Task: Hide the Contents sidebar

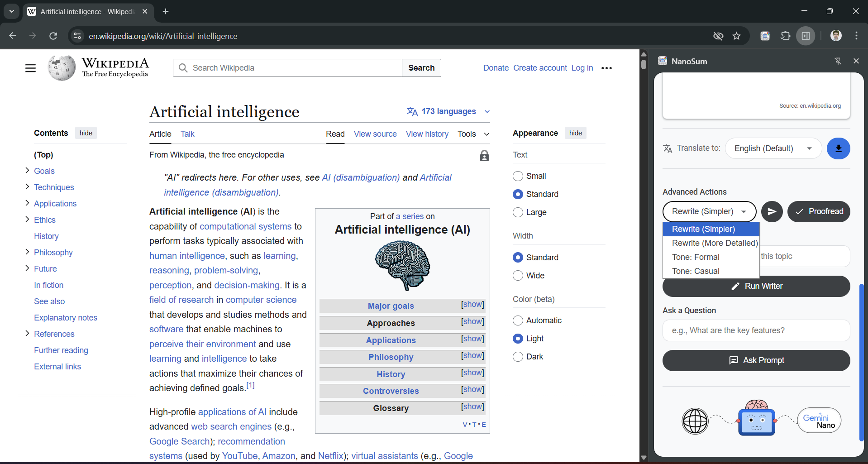Action: click(86, 133)
